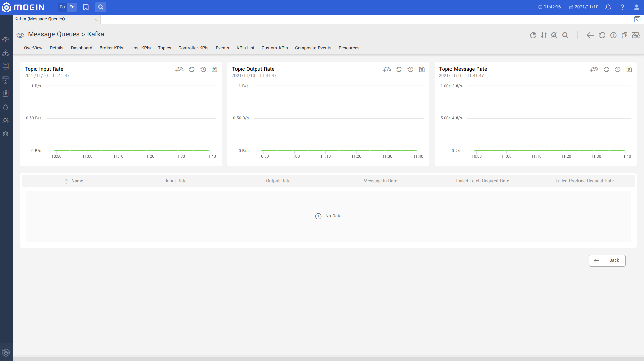Save the Topic Input Rate chart
Image resolution: width=644 pixels, height=361 pixels.
(214, 69)
